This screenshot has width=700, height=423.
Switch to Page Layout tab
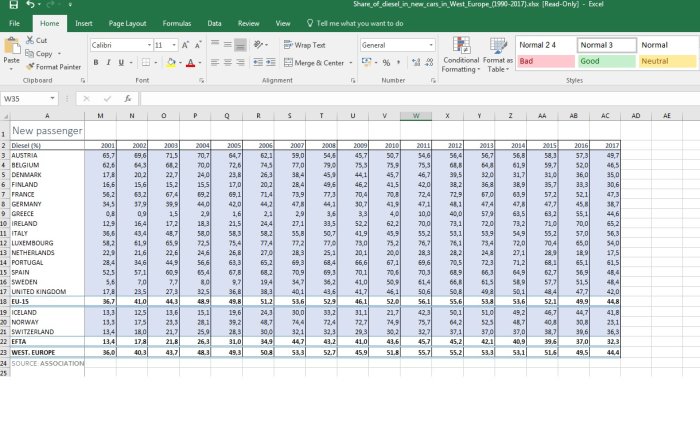pyautogui.click(x=127, y=23)
